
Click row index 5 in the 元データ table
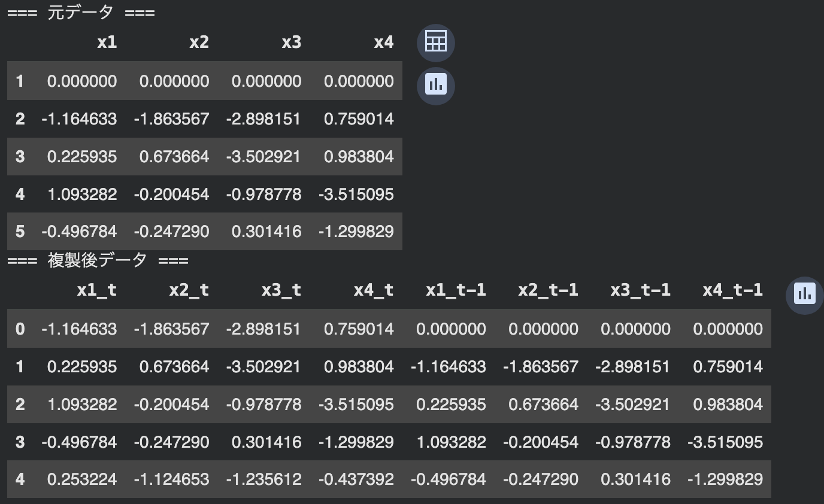coord(20,232)
